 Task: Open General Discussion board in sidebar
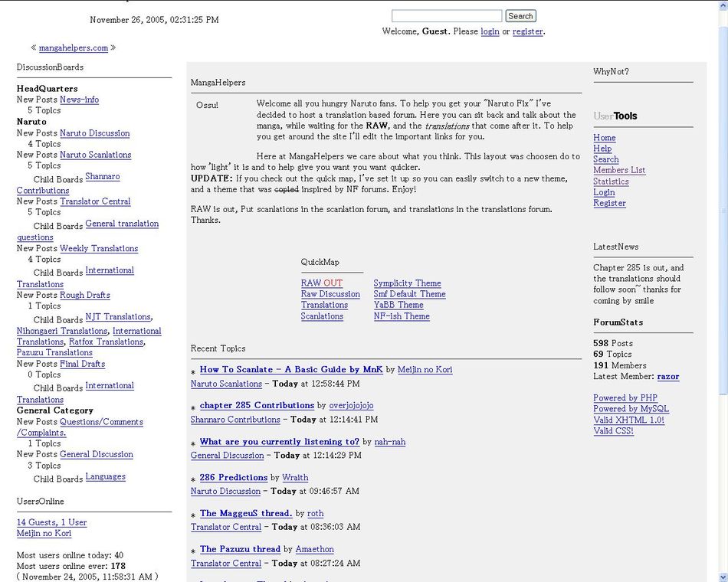(x=97, y=454)
